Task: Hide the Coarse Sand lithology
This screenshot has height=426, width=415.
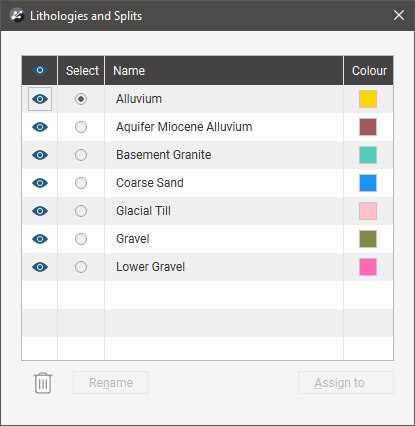Action: 40,183
